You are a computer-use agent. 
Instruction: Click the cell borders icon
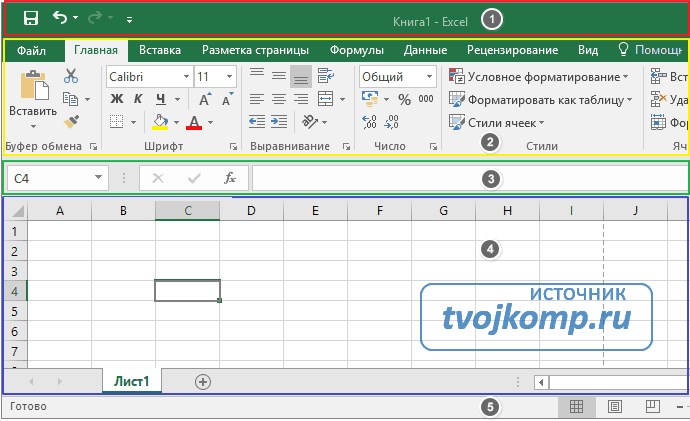[x=117, y=121]
